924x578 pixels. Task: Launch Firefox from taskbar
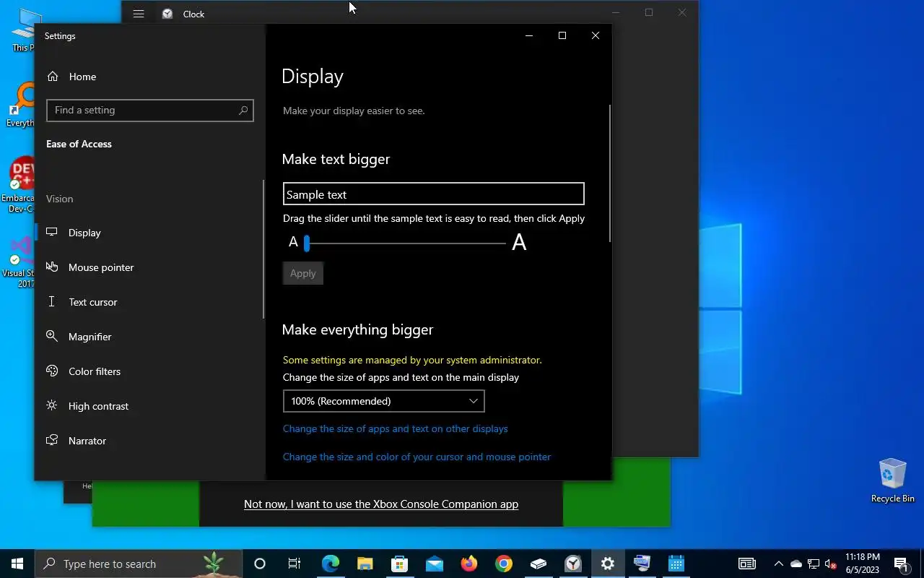coord(469,564)
